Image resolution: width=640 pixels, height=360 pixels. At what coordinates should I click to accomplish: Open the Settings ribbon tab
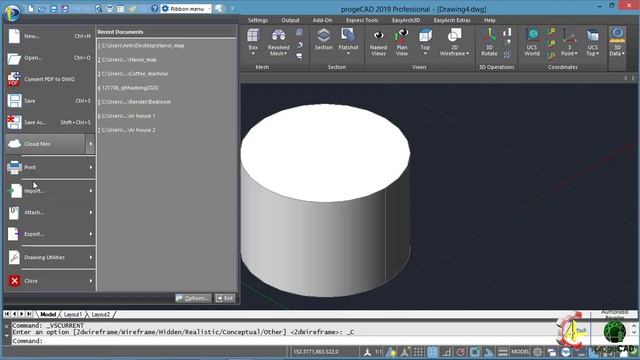[258, 20]
